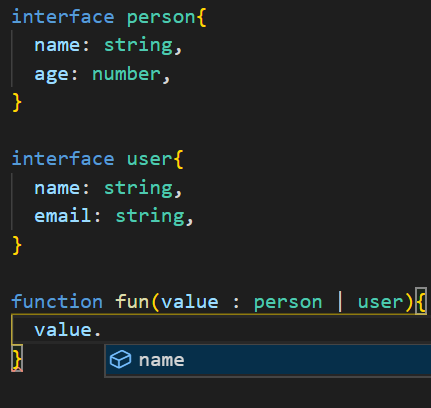This screenshot has height=408, width=431.
Task: Click the closing brace of fun function
Action: tap(17, 358)
